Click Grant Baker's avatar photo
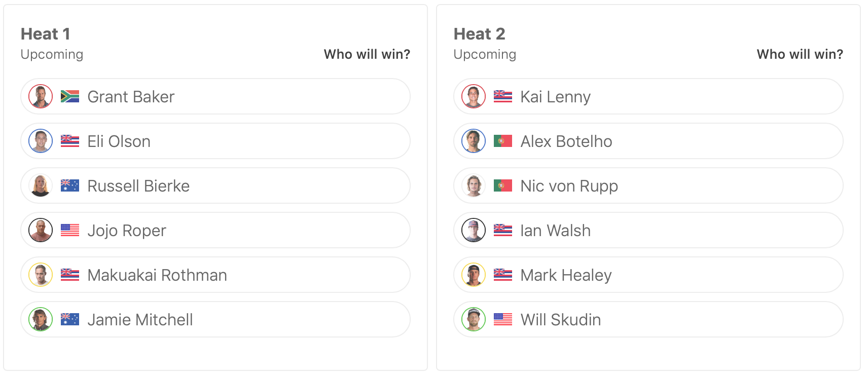Screen dimensions: 868x376 point(41,96)
